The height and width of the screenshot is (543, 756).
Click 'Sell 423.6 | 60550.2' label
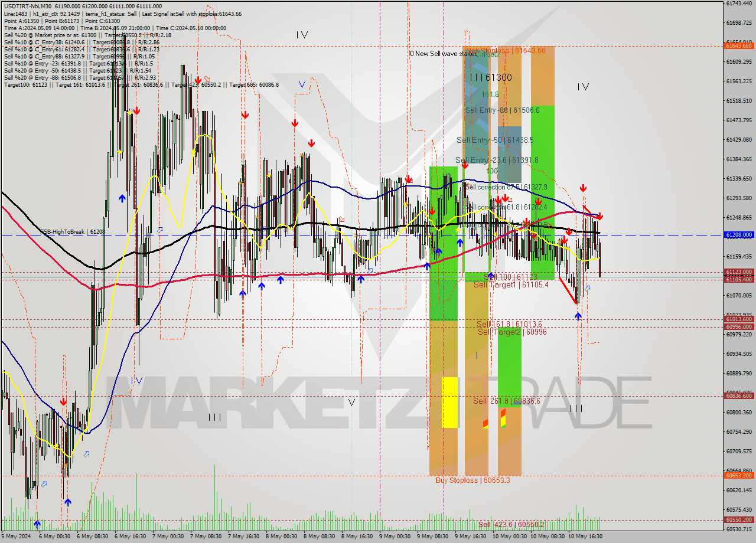[511, 524]
